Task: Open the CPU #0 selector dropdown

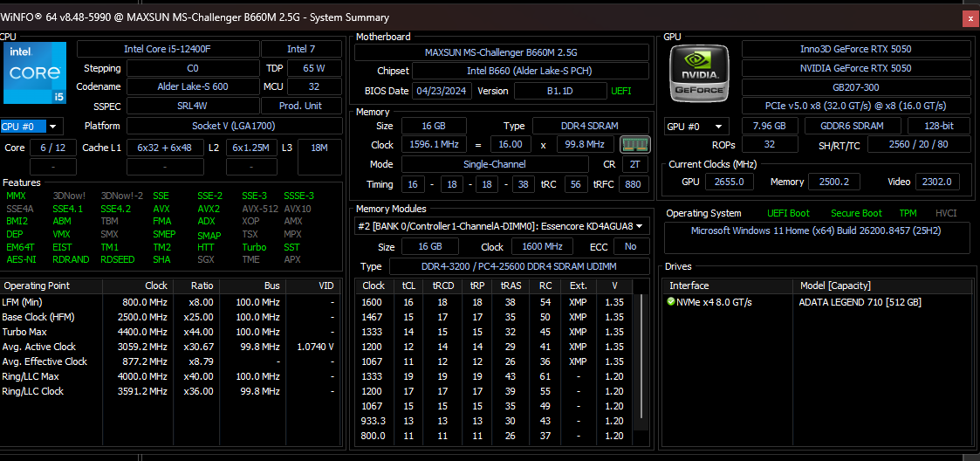Action: (30, 127)
